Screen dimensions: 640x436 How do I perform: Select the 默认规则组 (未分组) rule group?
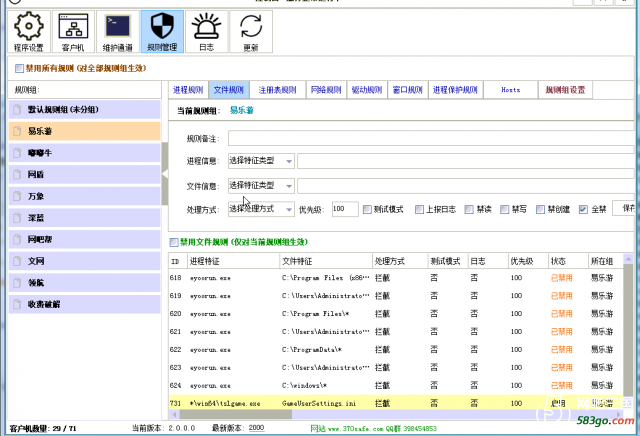[84, 109]
